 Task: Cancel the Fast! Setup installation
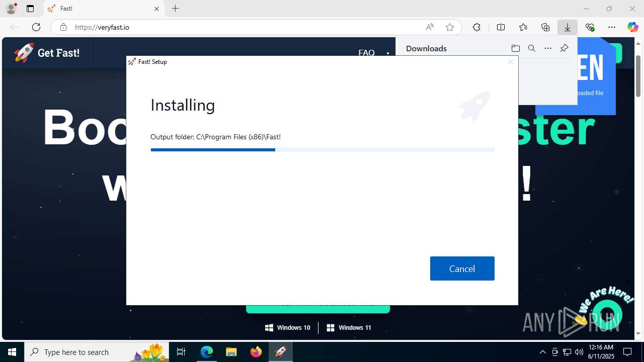click(x=462, y=268)
